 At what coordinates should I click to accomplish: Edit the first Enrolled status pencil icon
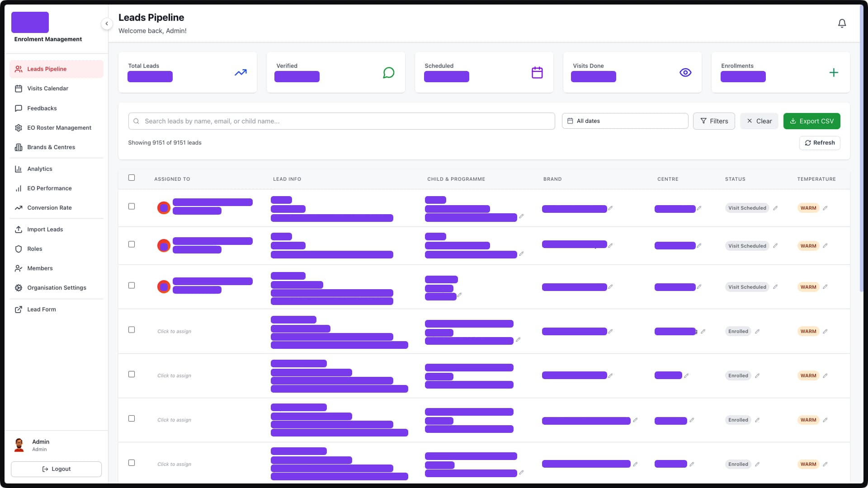point(757,331)
